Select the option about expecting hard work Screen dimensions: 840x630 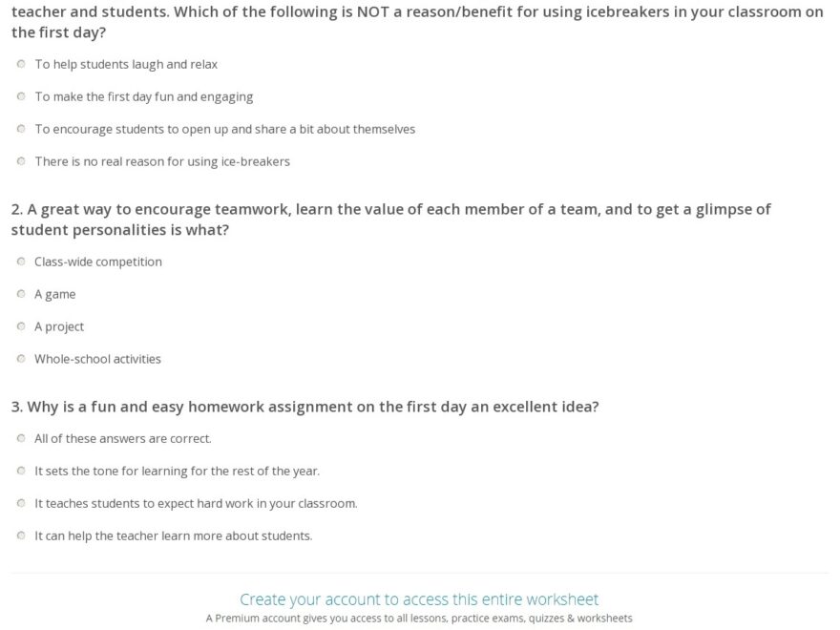[20, 502]
